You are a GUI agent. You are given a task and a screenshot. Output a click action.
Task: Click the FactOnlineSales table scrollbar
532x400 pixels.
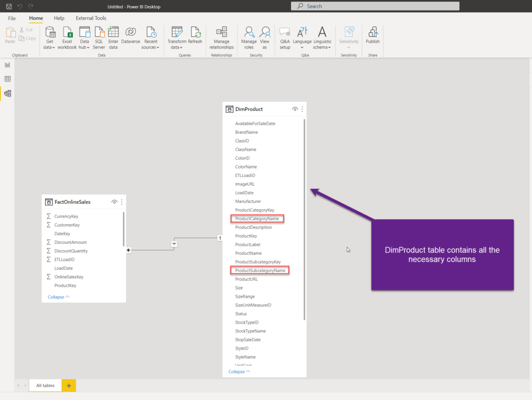124,229
